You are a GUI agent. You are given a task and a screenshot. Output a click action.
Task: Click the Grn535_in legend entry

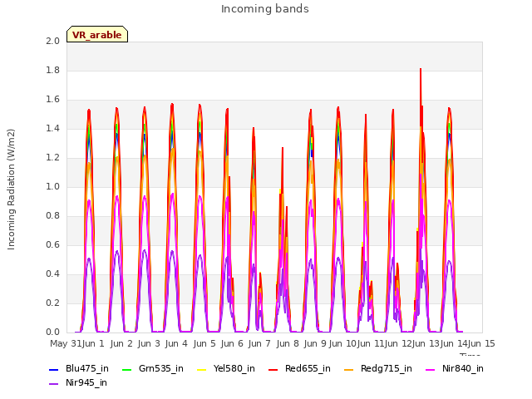coord(152,368)
